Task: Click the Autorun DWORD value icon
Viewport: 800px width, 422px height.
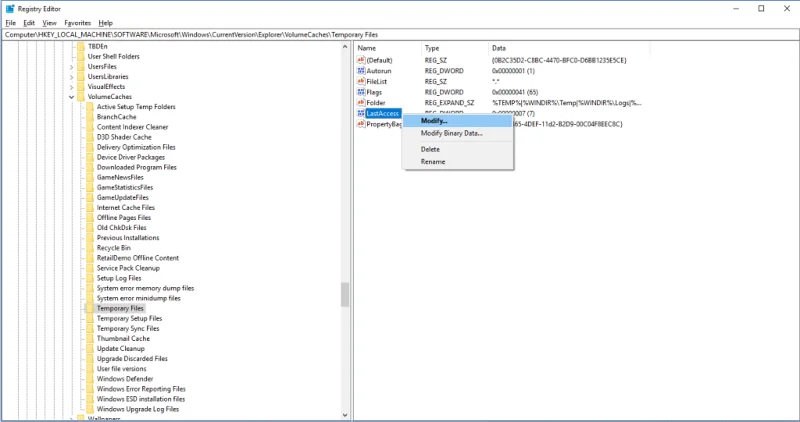Action: 361,71
